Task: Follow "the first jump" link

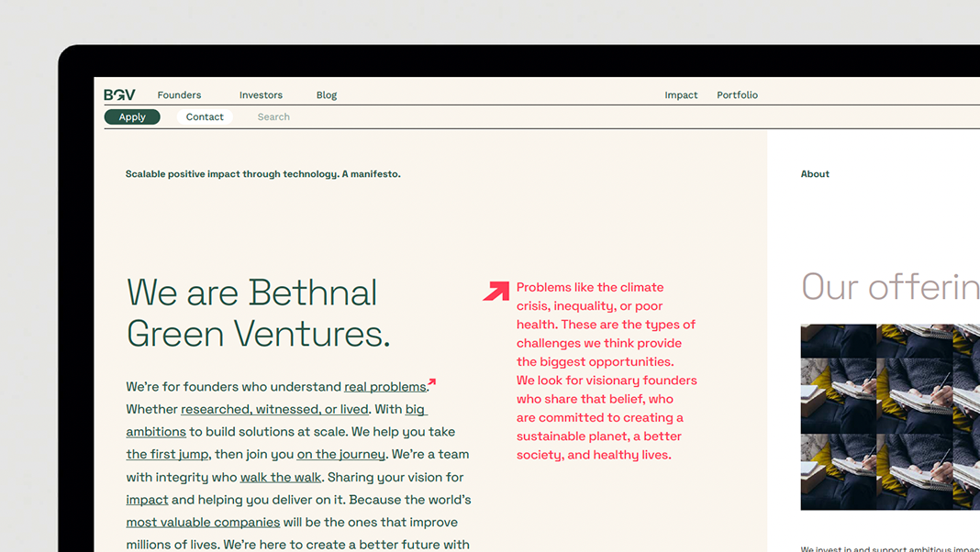Action: pyautogui.click(x=168, y=455)
